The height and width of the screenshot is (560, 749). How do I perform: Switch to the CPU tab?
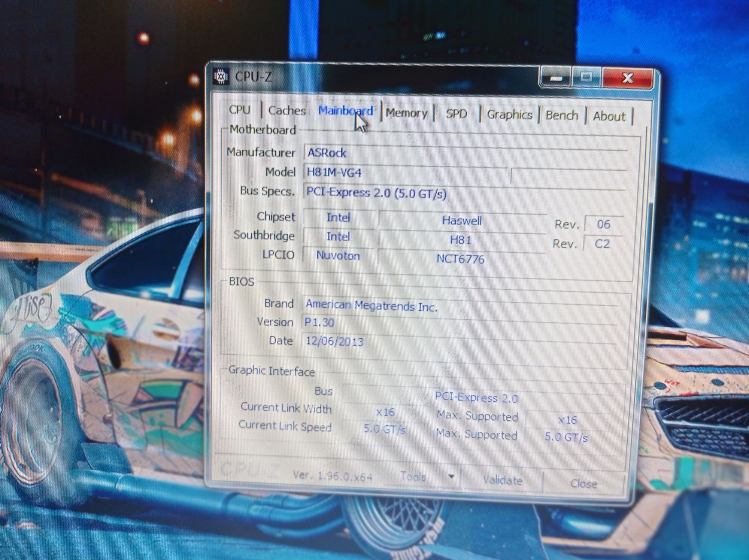tap(240, 110)
